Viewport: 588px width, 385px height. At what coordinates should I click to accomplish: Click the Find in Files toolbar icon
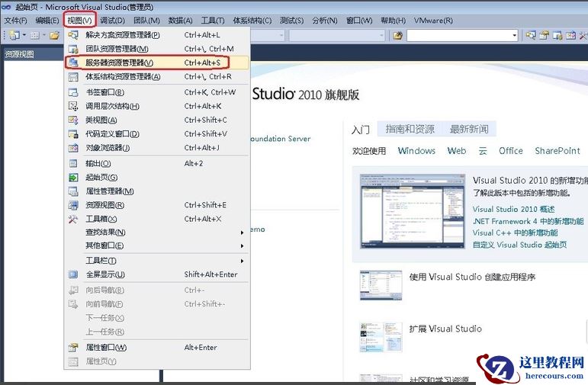point(397,36)
